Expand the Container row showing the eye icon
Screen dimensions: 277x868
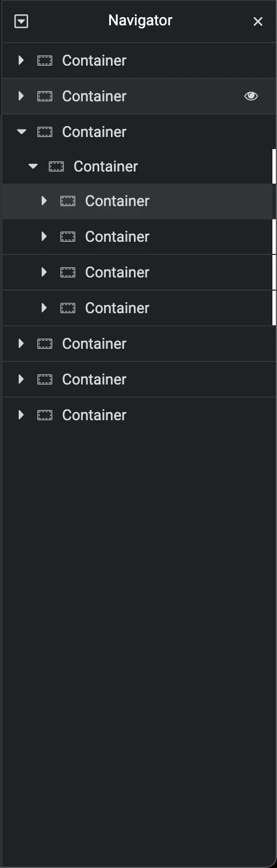click(21, 96)
